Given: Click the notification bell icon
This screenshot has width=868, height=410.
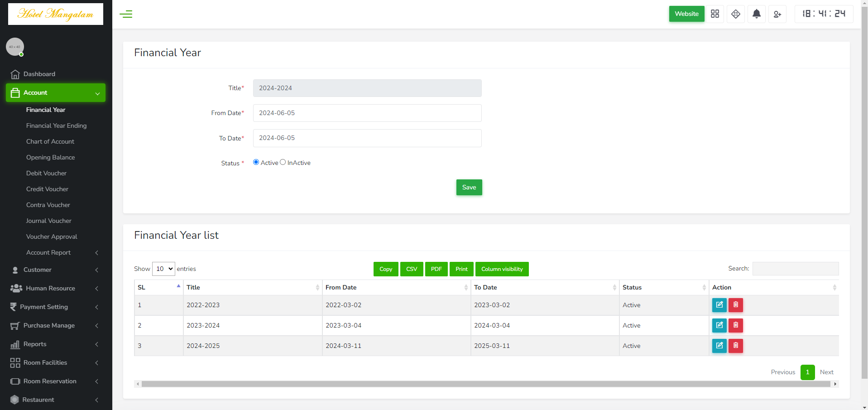Looking at the screenshot, I should (x=757, y=14).
